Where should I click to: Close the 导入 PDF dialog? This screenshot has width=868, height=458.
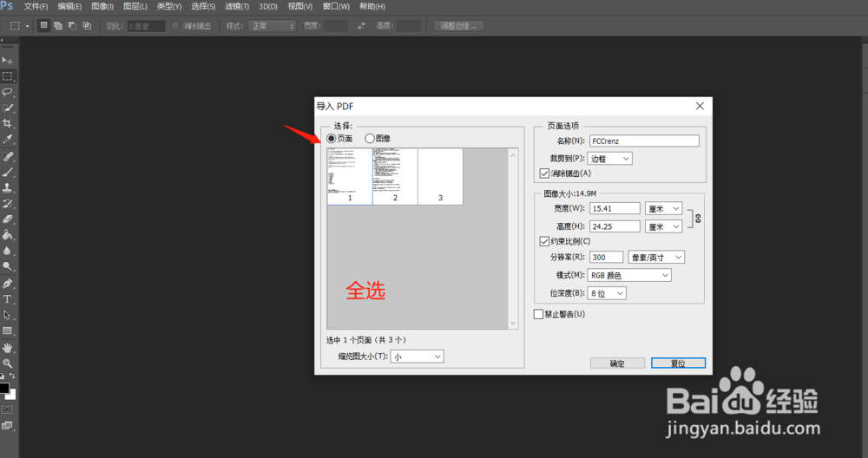(700, 106)
